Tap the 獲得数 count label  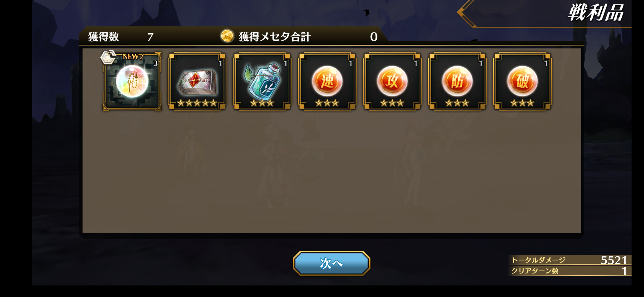(x=104, y=37)
